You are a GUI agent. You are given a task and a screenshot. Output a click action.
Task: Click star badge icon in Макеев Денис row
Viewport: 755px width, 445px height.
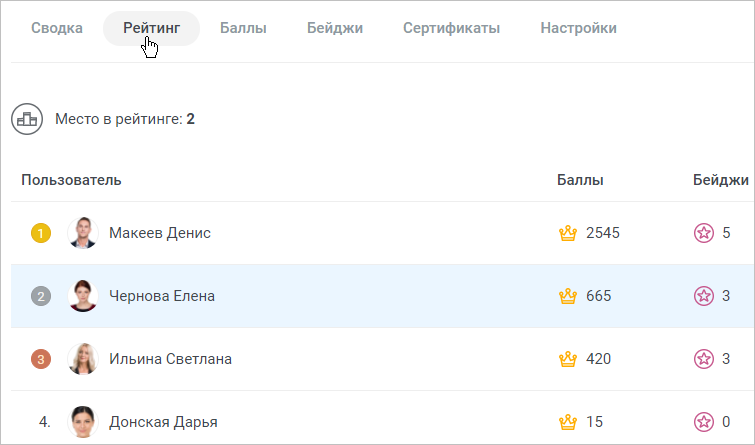coord(704,233)
